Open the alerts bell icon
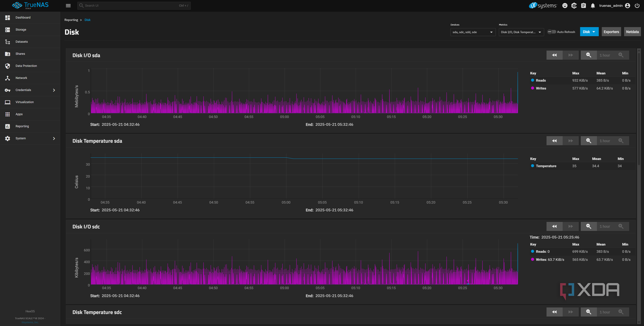The image size is (644, 326). 593,5
